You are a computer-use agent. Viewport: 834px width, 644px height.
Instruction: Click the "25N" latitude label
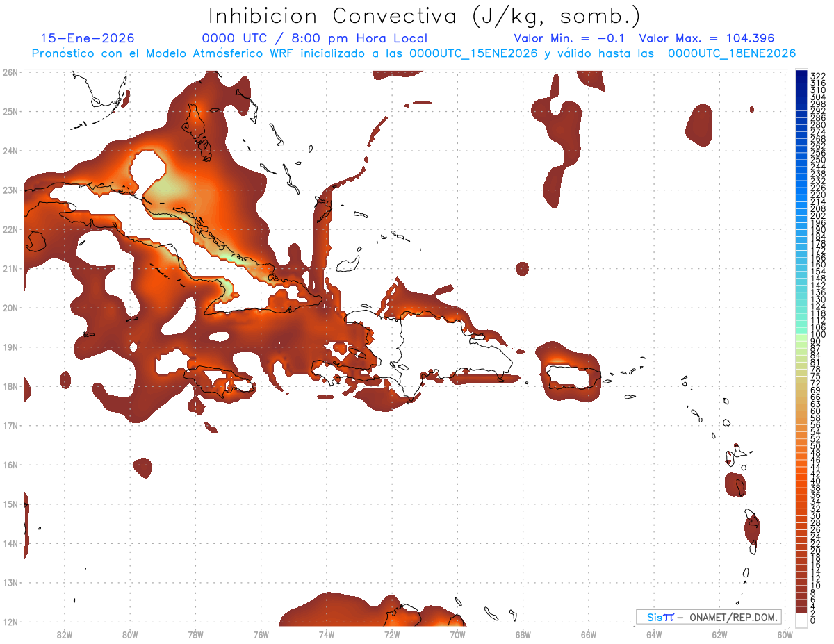click(10, 111)
